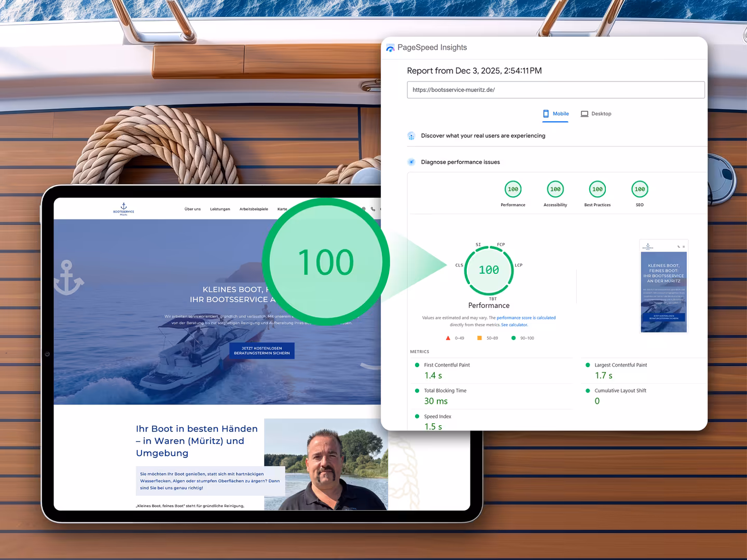Click the red triangle 0–49 legend icon

pos(448,338)
